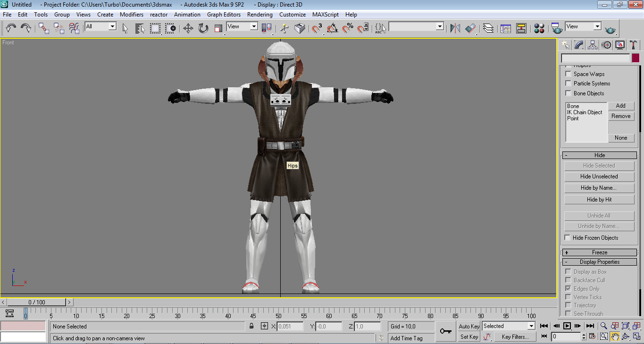Viewport: 644px width, 344px height.
Task: Toggle Window/Crossing selection icon
Action: coord(170,28)
